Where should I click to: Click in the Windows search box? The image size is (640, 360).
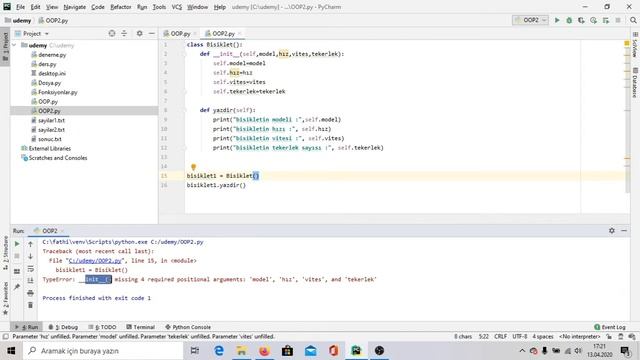click(103, 351)
